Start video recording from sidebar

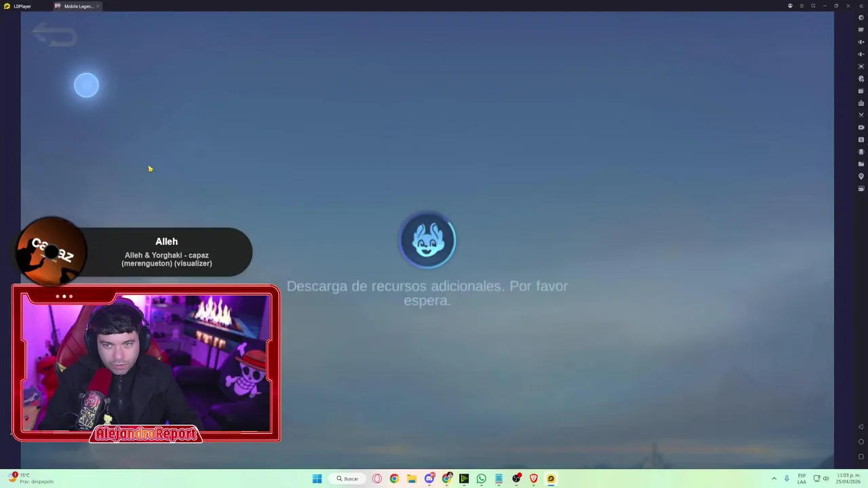pyautogui.click(x=861, y=127)
